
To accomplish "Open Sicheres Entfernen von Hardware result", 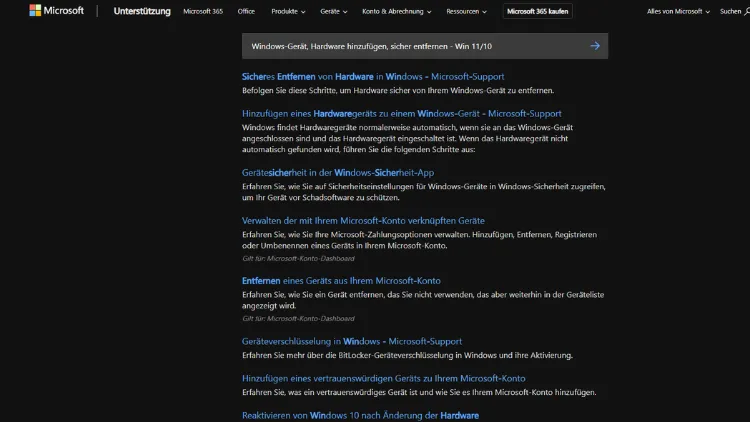I will point(373,77).
